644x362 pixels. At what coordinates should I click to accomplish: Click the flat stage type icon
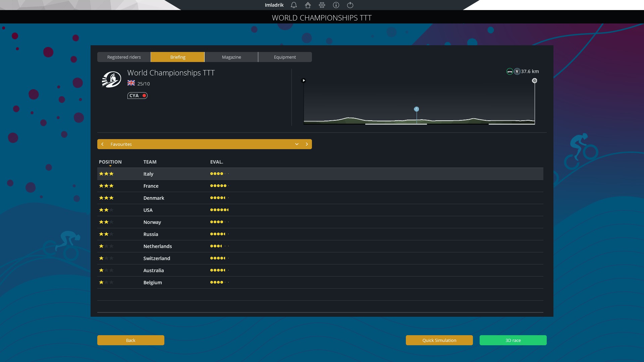click(x=509, y=71)
